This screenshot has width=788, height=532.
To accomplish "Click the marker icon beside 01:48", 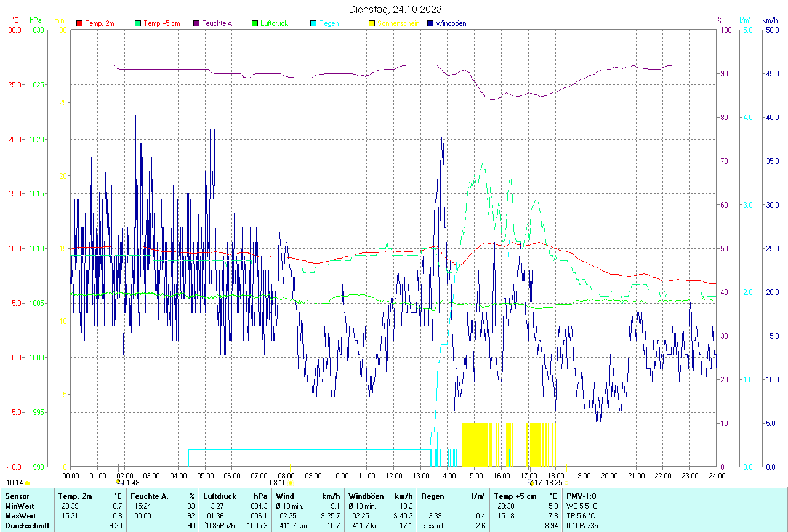I will [x=118, y=483].
